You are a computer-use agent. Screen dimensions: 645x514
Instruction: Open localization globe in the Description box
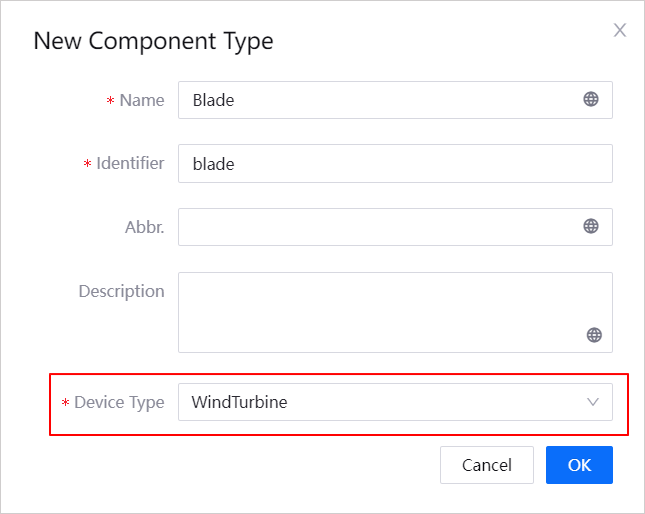tap(594, 335)
